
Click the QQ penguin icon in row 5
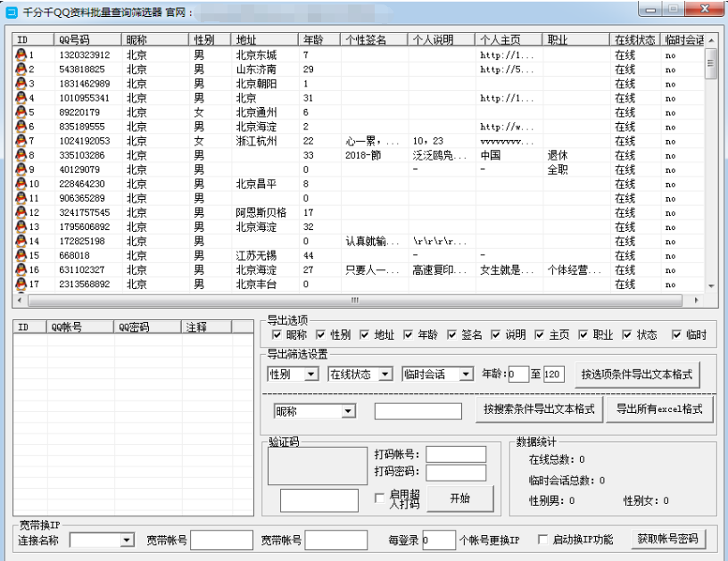pyautogui.click(x=21, y=112)
